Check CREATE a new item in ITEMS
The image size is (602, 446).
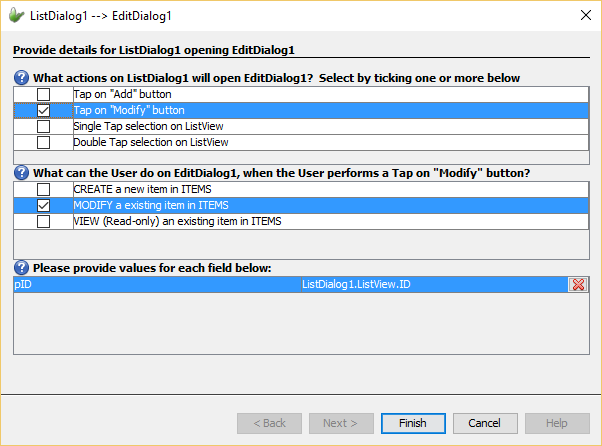pyautogui.click(x=44, y=189)
